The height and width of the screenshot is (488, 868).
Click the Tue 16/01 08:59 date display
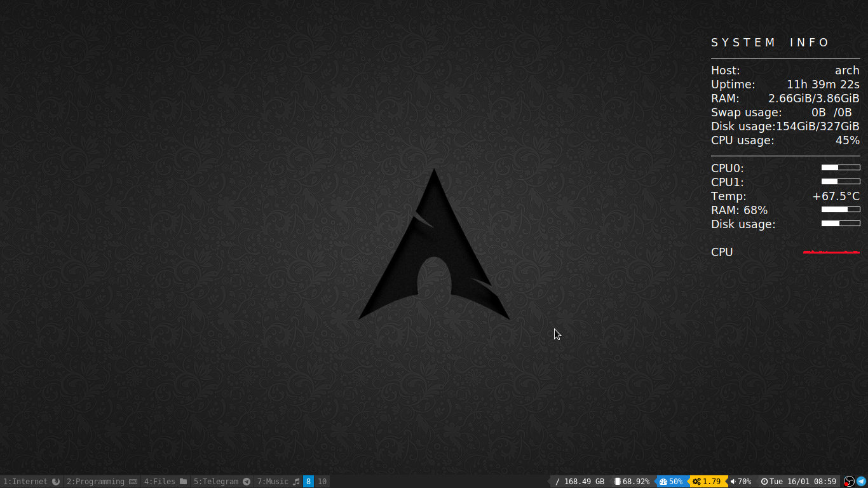803,481
